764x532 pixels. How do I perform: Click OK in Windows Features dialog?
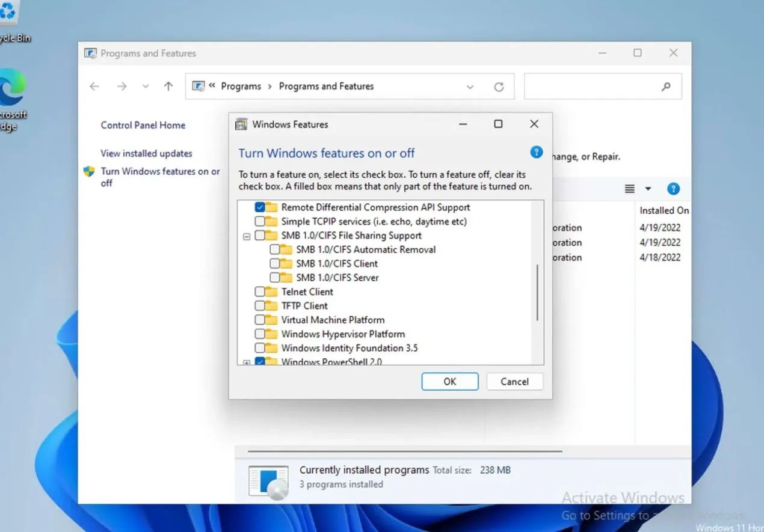(450, 381)
